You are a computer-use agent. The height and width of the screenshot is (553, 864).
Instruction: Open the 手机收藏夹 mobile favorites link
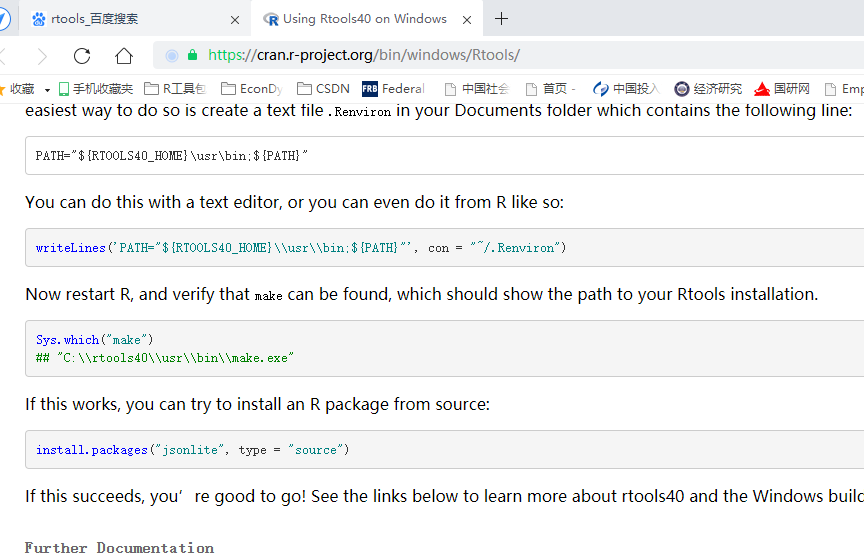[96, 89]
